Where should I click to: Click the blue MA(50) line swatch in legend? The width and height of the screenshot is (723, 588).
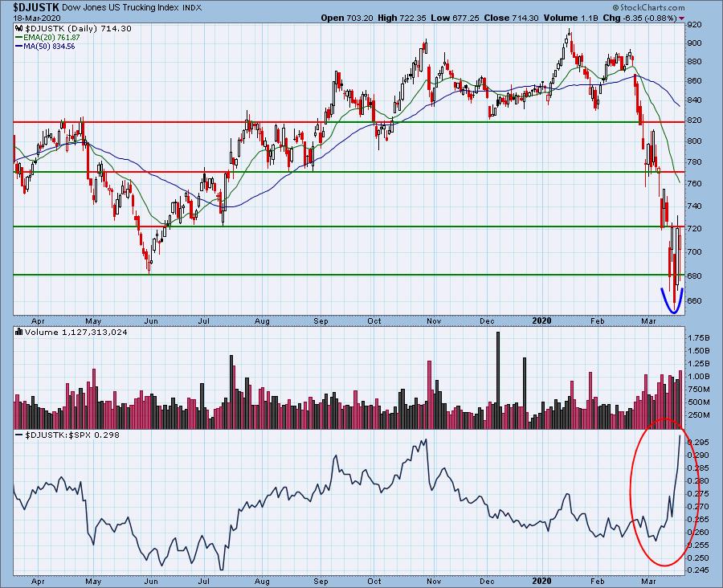tap(18, 47)
